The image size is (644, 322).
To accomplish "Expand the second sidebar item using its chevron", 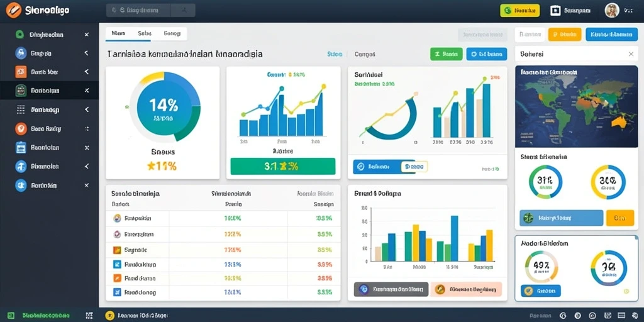I will (87, 53).
